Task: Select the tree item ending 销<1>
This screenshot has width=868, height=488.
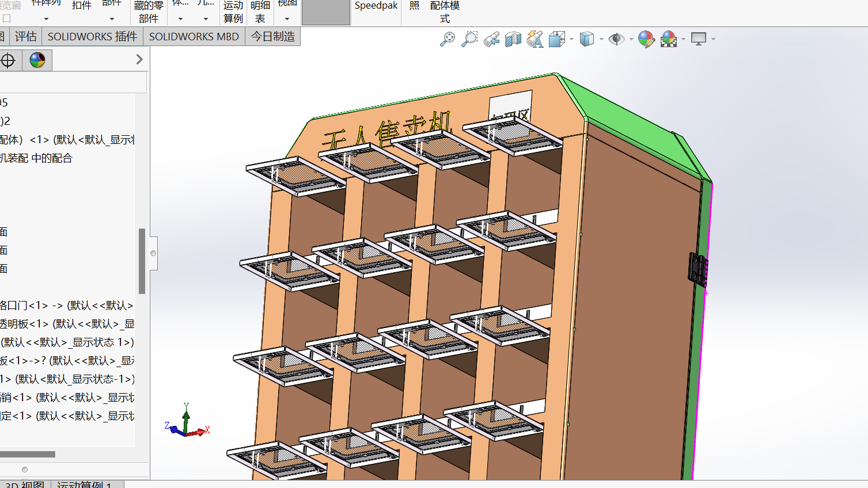Action: pyautogui.click(x=67, y=398)
